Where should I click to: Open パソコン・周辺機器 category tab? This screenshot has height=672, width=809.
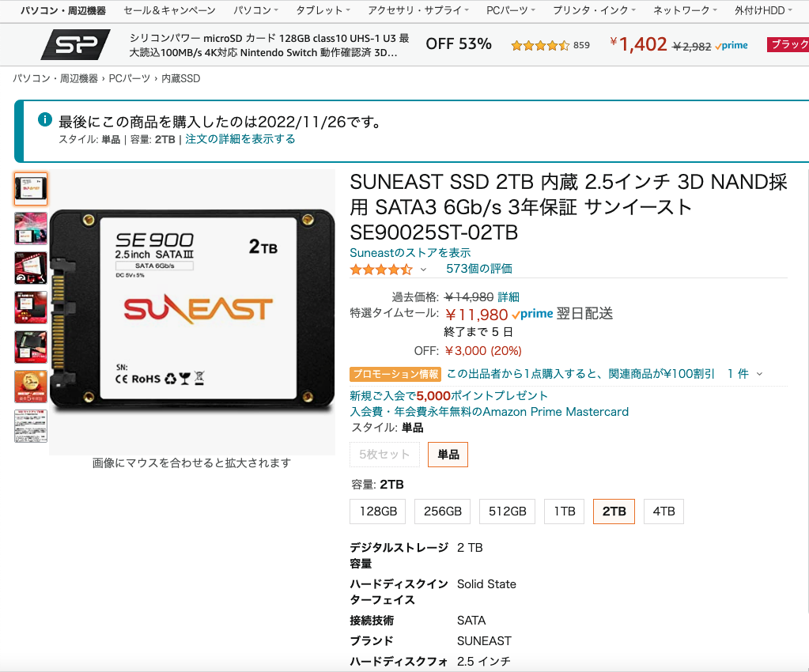click(x=63, y=10)
